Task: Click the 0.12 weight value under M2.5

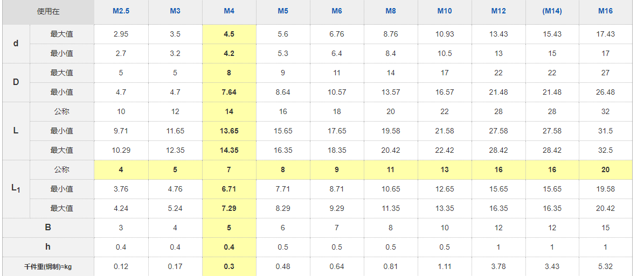Action: click(x=121, y=266)
